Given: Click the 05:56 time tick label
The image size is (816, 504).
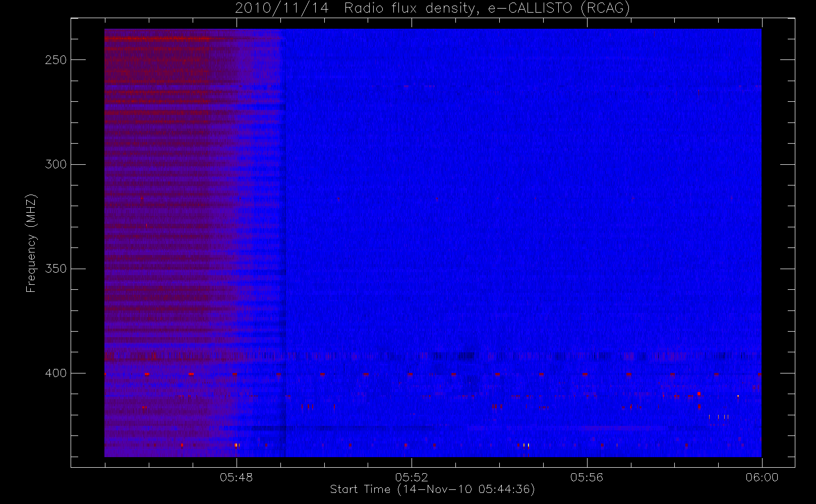Looking at the screenshot, I should 587,477.
